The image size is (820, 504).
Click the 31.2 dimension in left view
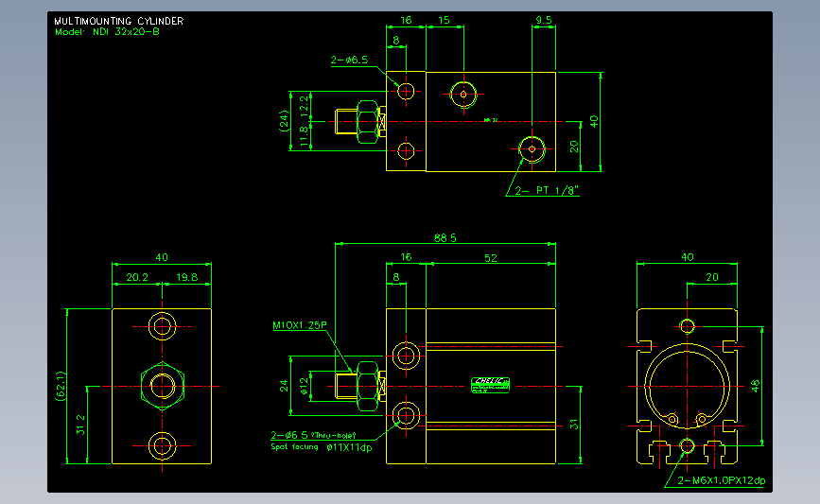80,425
